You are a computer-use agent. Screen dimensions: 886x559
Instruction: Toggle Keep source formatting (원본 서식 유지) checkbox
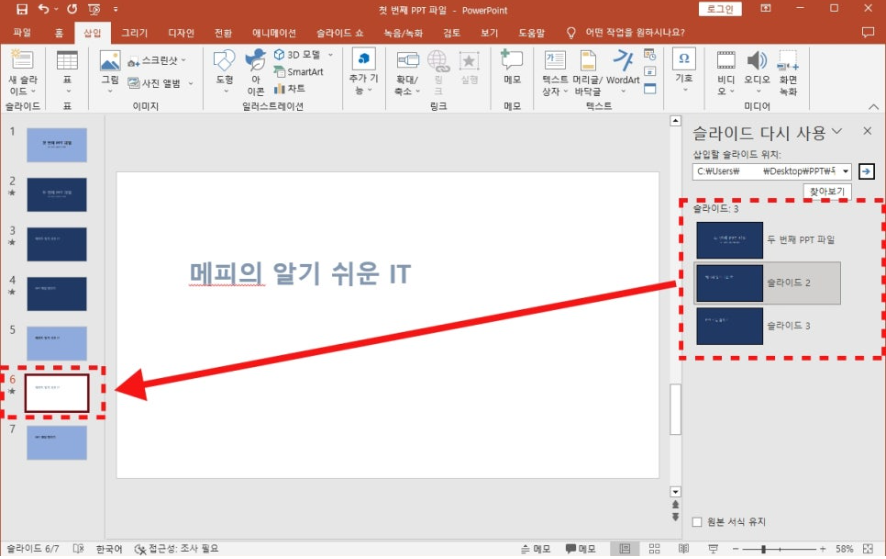[x=697, y=522]
